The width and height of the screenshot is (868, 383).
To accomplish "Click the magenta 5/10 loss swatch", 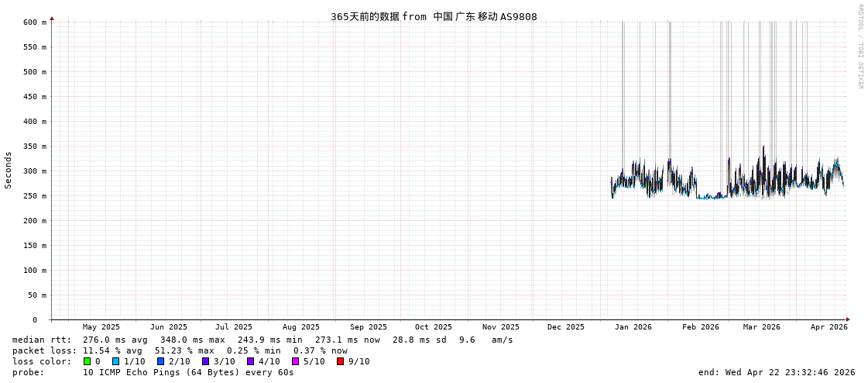I will point(295,361).
